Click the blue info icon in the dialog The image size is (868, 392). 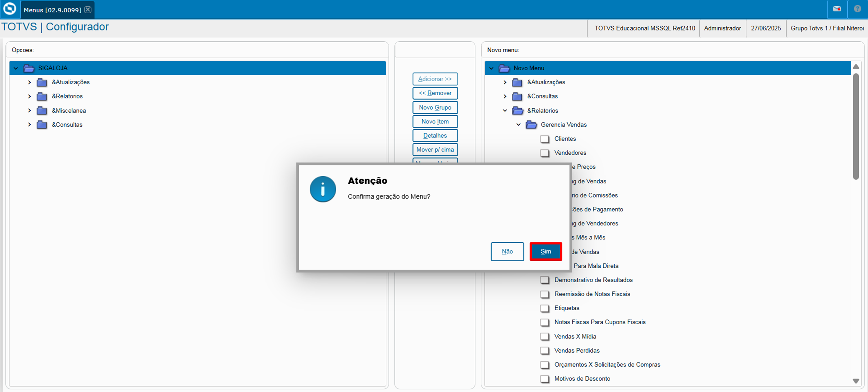tap(323, 189)
